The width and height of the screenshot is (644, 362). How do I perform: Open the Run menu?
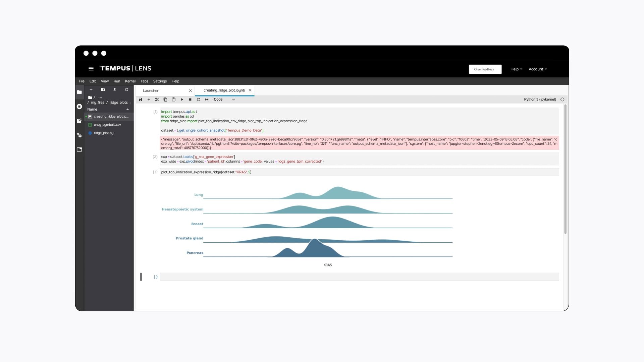pos(117,81)
